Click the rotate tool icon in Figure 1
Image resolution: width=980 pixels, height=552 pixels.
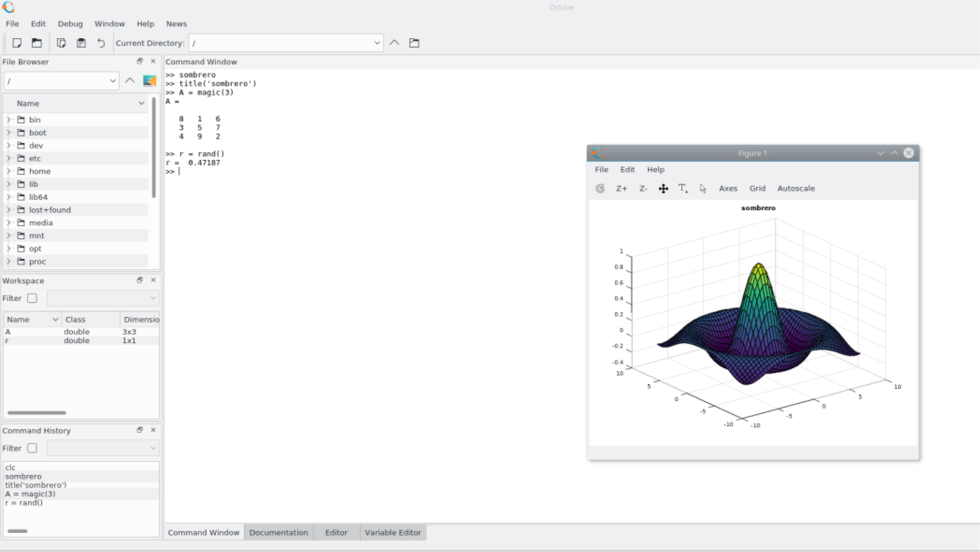tap(600, 188)
